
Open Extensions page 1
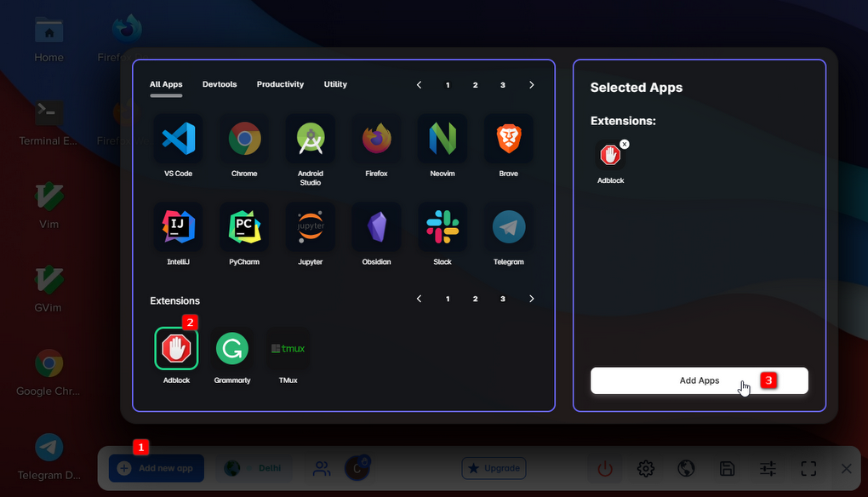(448, 299)
